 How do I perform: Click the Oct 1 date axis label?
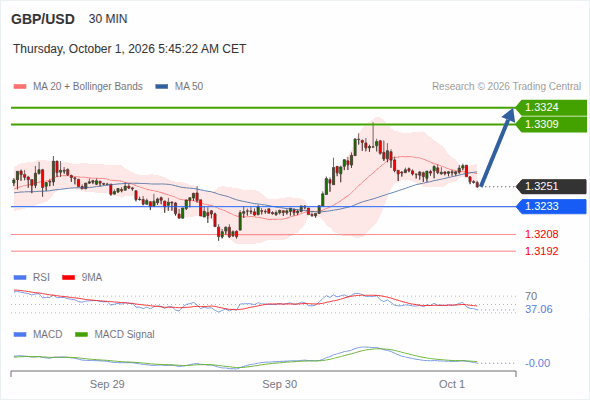click(452, 385)
